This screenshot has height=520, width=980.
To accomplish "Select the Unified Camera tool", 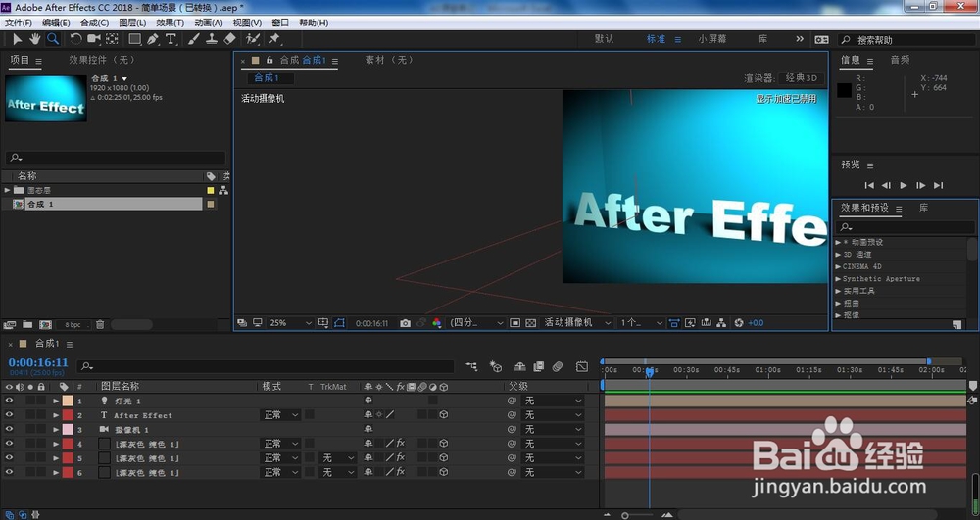I will tap(94, 39).
